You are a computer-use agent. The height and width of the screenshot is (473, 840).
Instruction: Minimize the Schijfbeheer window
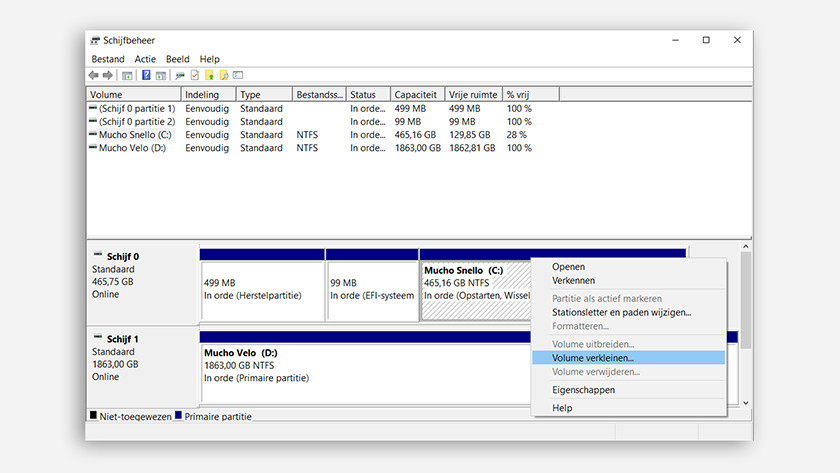[676, 40]
